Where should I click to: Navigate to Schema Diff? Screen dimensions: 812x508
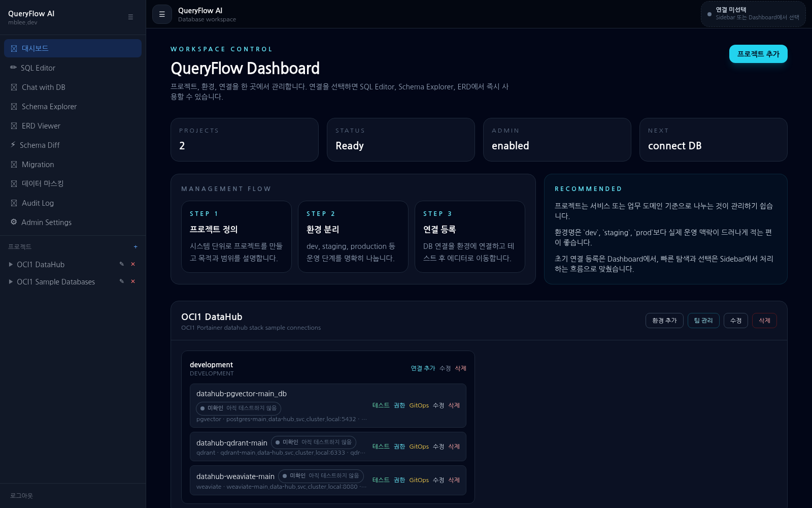[x=73, y=145]
